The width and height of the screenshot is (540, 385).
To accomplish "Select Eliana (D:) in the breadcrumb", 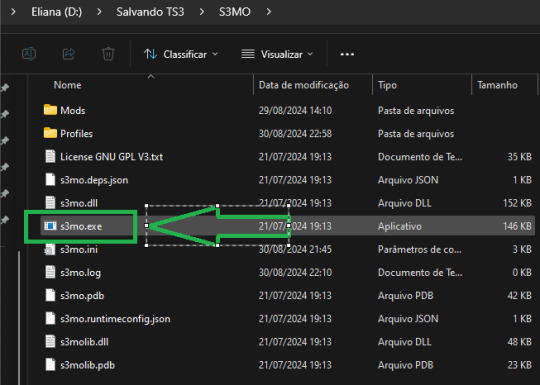I will [x=57, y=12].
